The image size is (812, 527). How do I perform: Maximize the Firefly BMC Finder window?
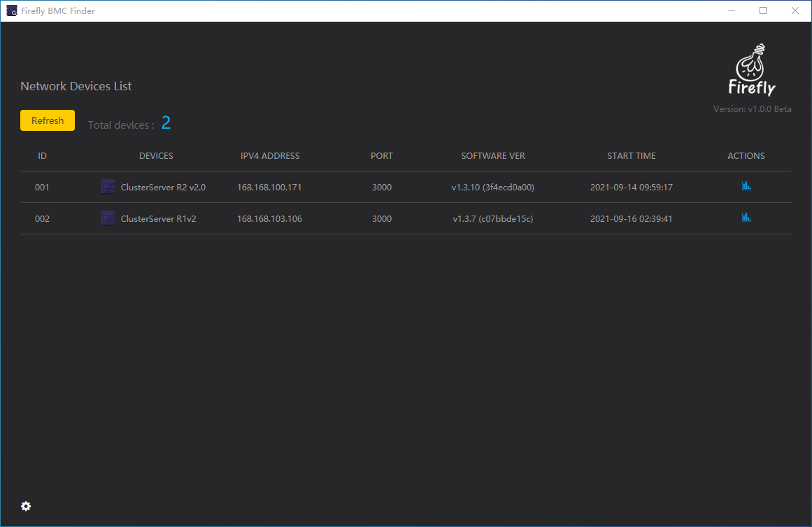coord(763,11)
